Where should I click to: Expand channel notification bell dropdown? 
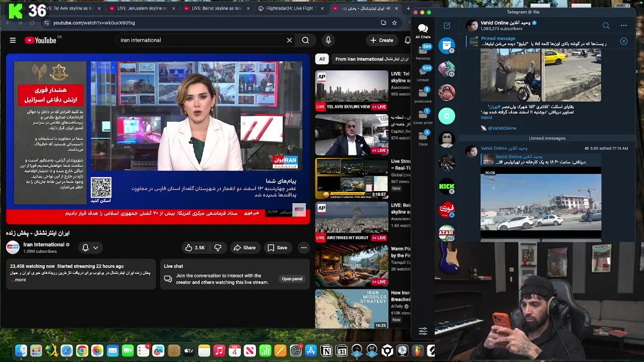point(90,247)
